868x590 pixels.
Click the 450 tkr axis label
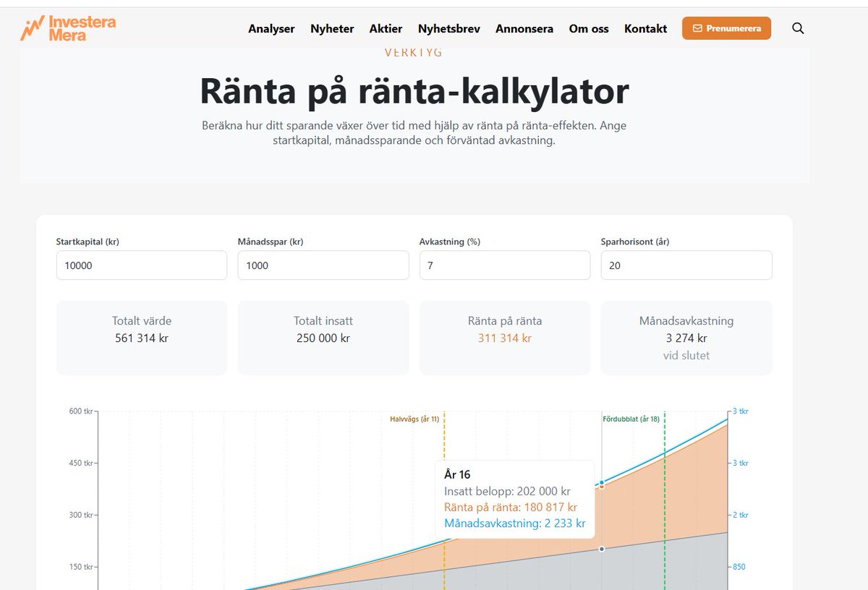coord(81,463)
